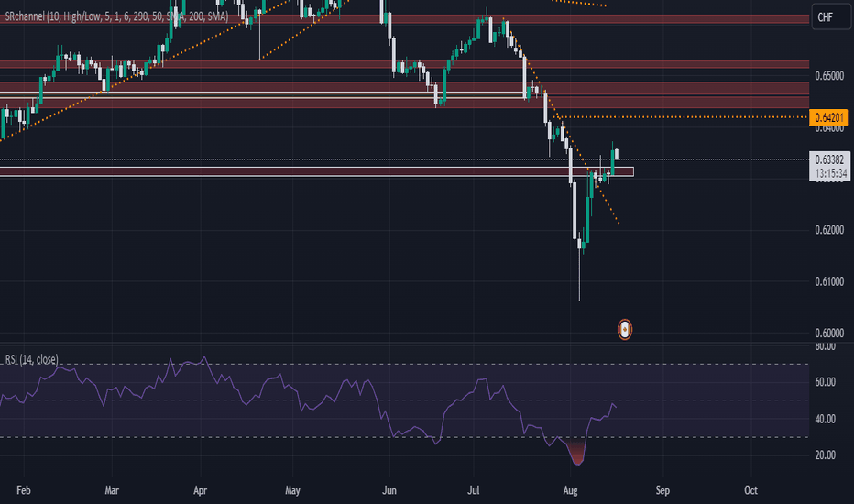
Task: Click the Apr label on the time axis
Action: tap(201, 490)
